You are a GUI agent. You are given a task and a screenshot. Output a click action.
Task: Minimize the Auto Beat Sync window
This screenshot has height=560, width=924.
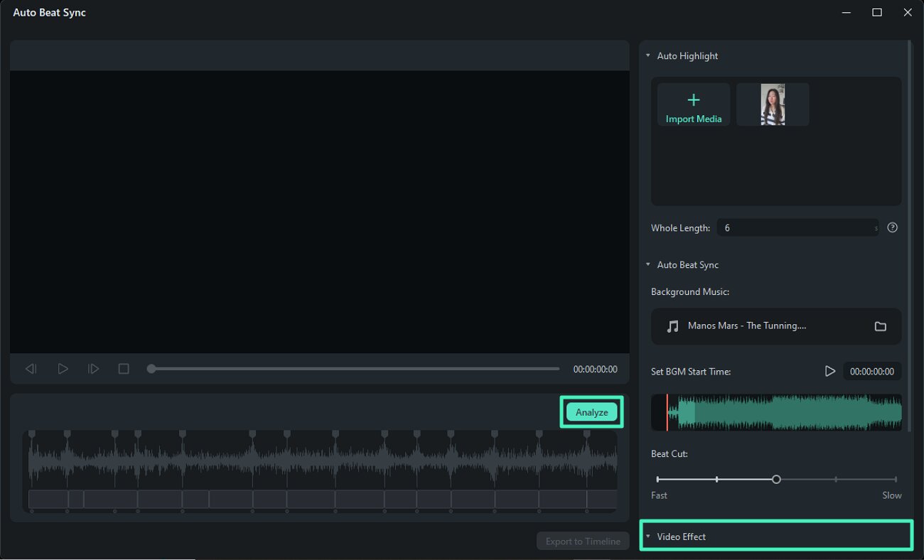846,12
